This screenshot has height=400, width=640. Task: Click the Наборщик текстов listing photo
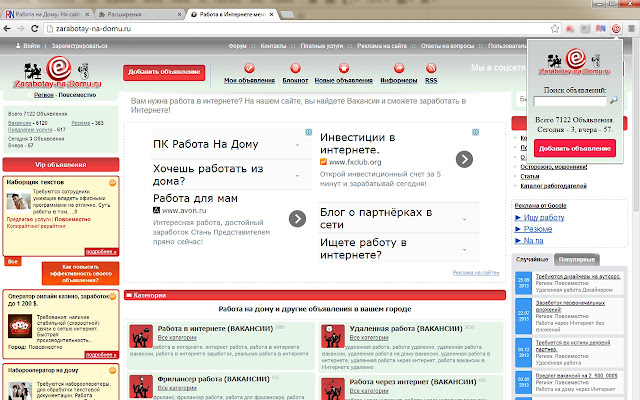point(19,202)
